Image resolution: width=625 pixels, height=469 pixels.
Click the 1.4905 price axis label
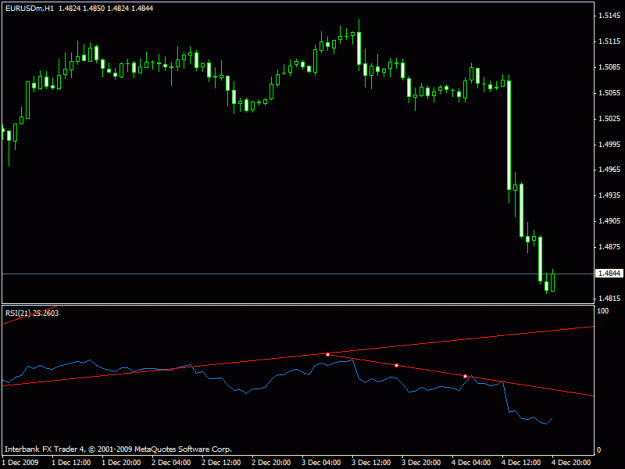609,221
